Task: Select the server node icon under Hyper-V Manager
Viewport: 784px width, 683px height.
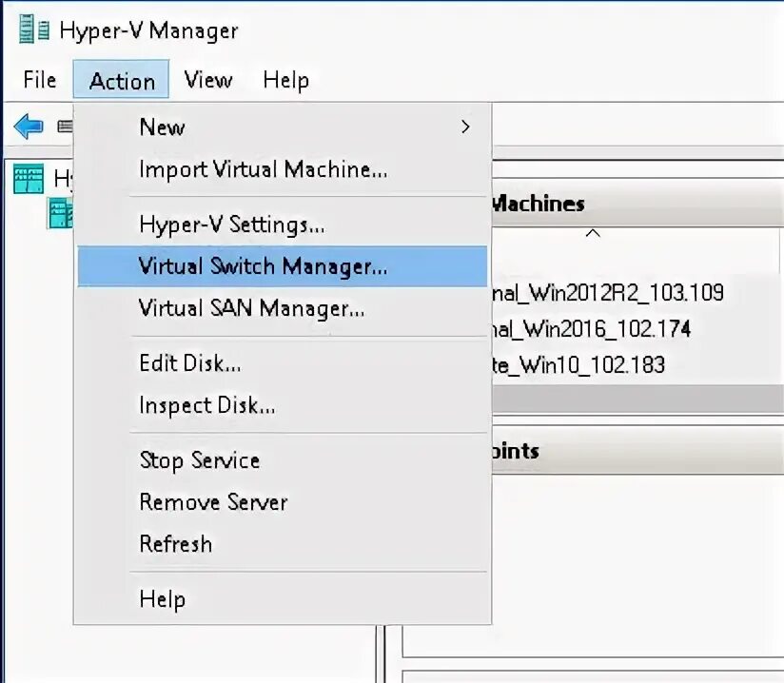Action: click(61, 213)
